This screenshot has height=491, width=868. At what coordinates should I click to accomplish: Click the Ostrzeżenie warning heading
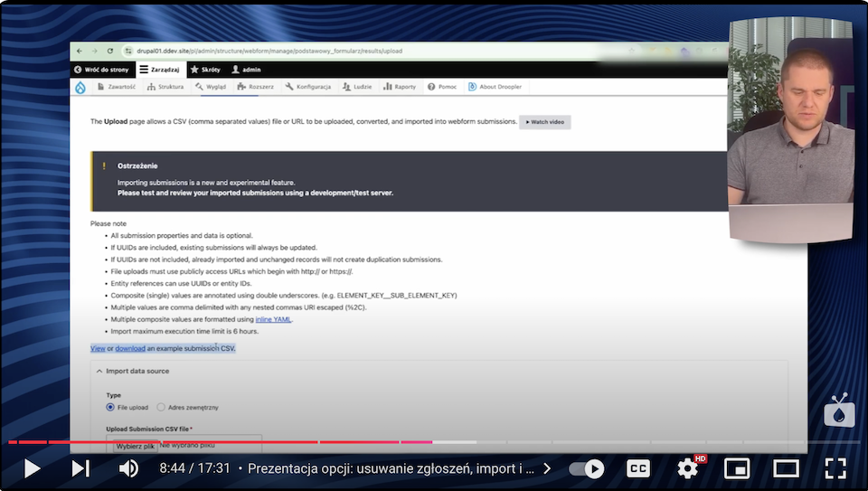point(137,166)
